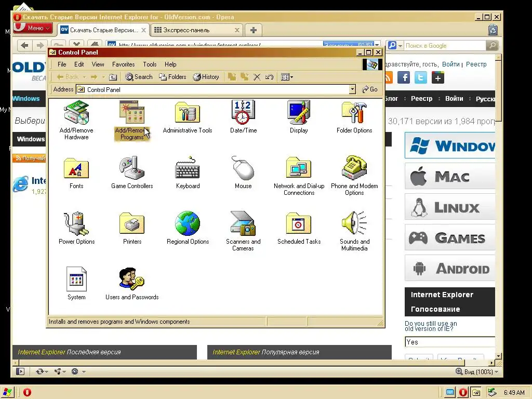Open the Tools menu
The image size is (532, 399).
pos(150,64)
